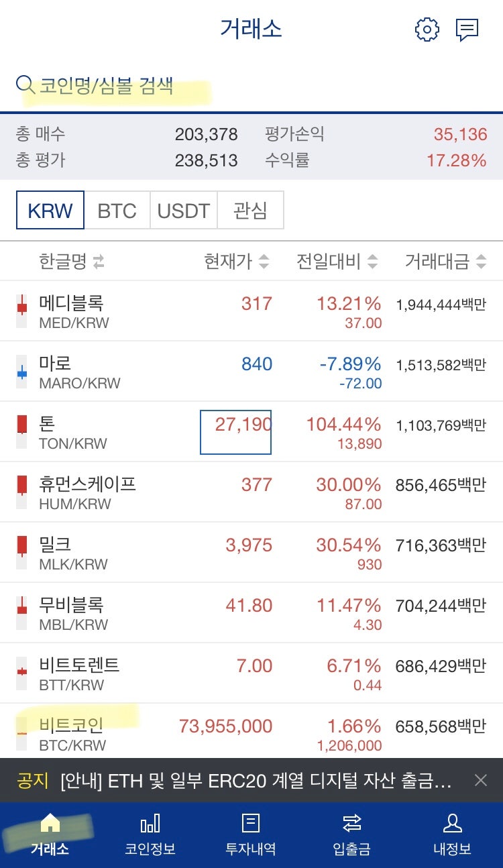Sort by 거래대금 column arrows

[480, 262]
